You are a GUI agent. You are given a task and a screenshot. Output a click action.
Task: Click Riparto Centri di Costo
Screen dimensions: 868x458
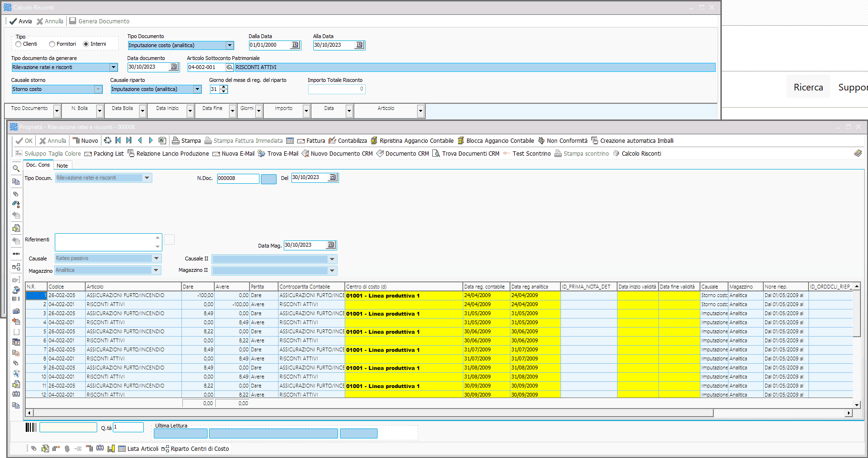pos(195,448)
